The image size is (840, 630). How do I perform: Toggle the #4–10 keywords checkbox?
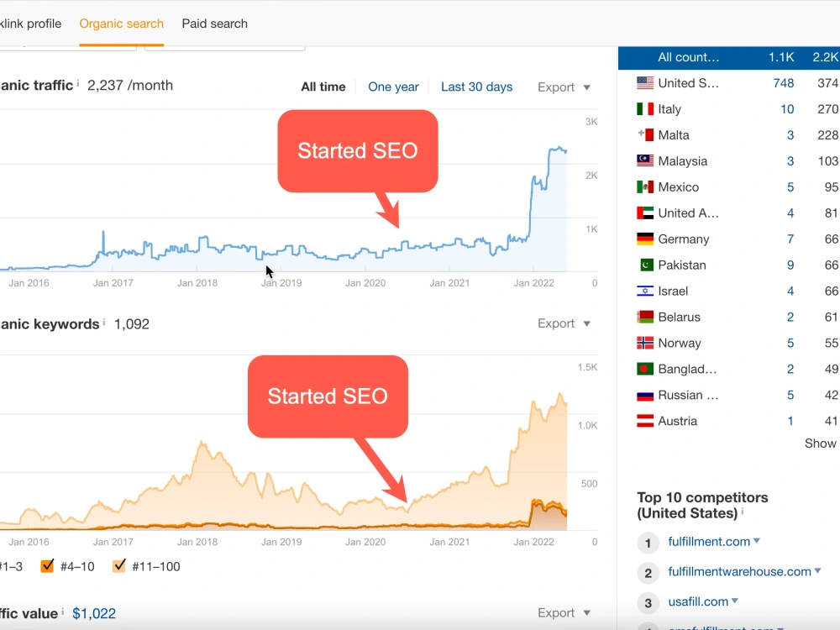(47, 565)
